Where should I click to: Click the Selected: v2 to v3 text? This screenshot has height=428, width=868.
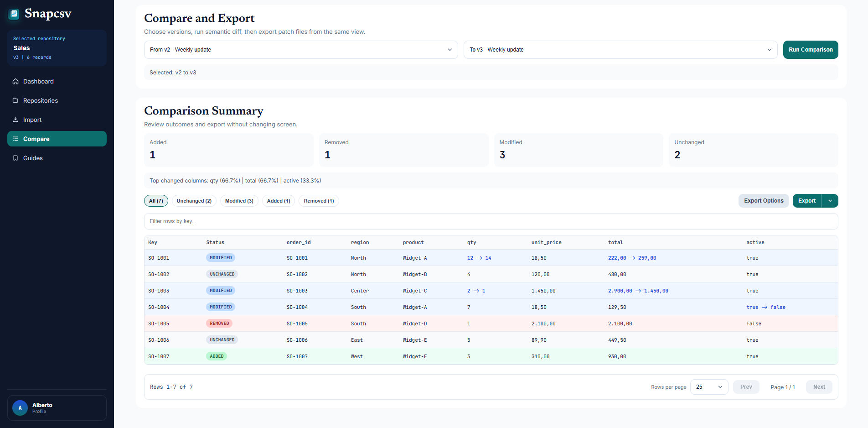173,73
